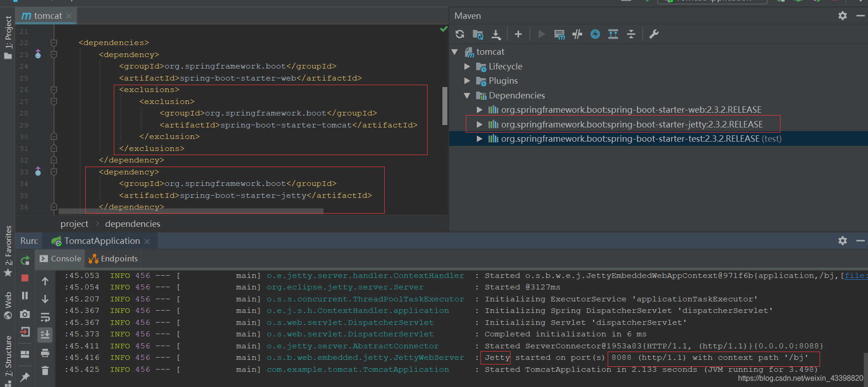Click the editor vertical scrollbar thumb
The height and width of the screenshot is (387, 868).
point(445,106)
